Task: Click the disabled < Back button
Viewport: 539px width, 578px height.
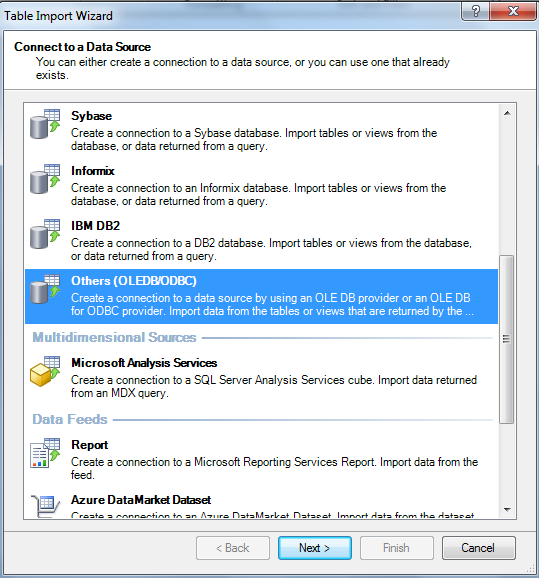Action: coord(233,548)
